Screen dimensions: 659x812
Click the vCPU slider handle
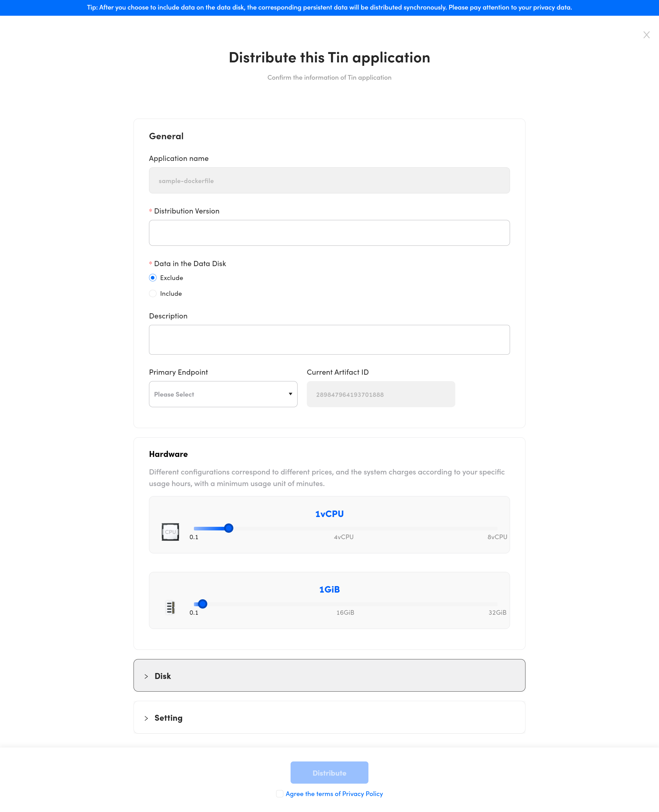[228, 528]
